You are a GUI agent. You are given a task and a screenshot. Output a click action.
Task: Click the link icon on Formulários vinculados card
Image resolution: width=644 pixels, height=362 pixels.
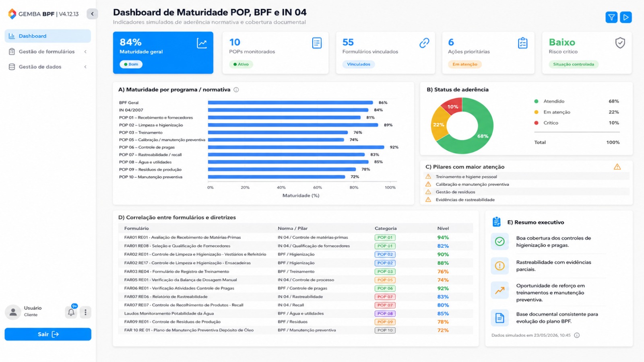click(424, 43)
